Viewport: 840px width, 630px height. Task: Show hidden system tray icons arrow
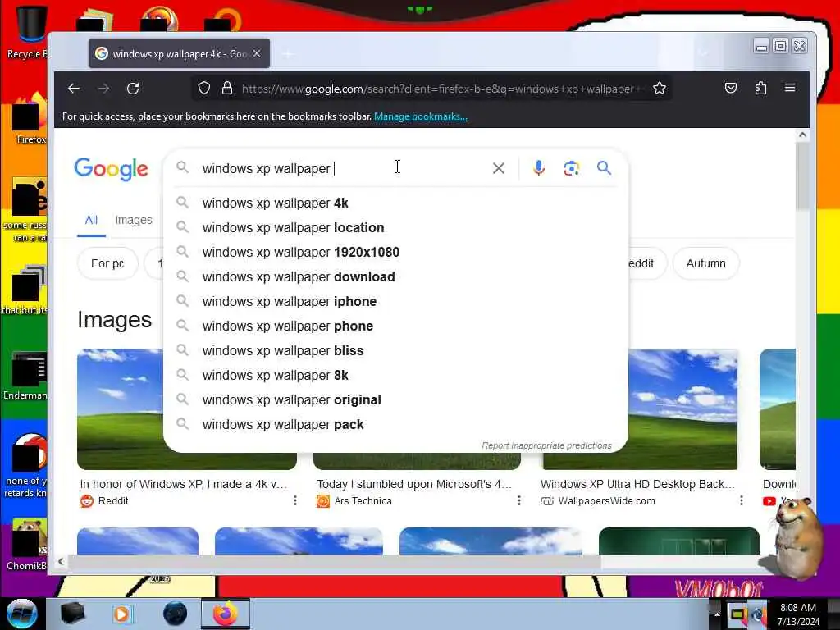(717, 614)
